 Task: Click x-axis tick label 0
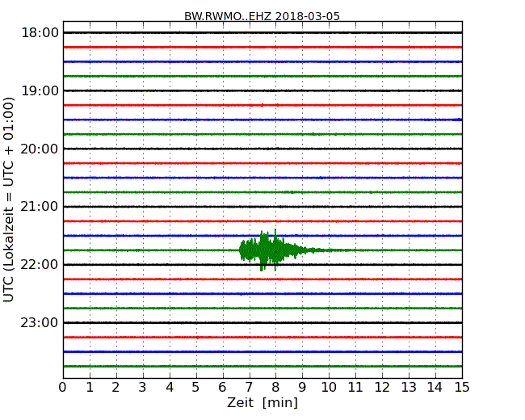[x=63, y=388]
